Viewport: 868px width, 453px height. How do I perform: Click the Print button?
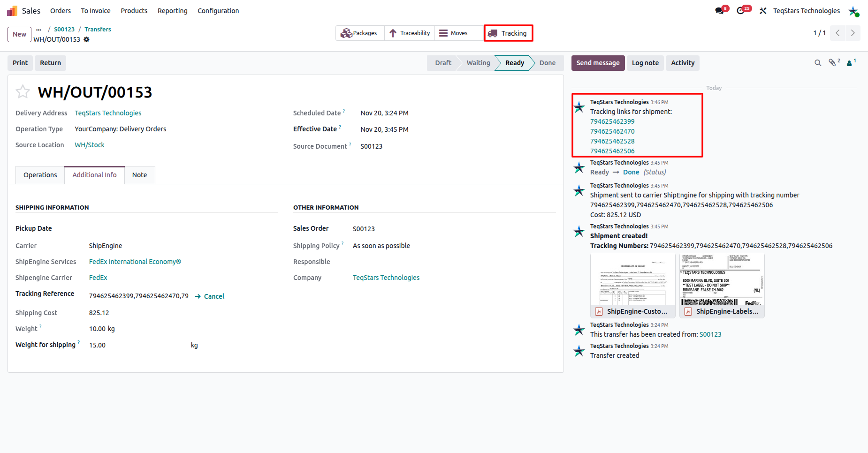point(20,63)
